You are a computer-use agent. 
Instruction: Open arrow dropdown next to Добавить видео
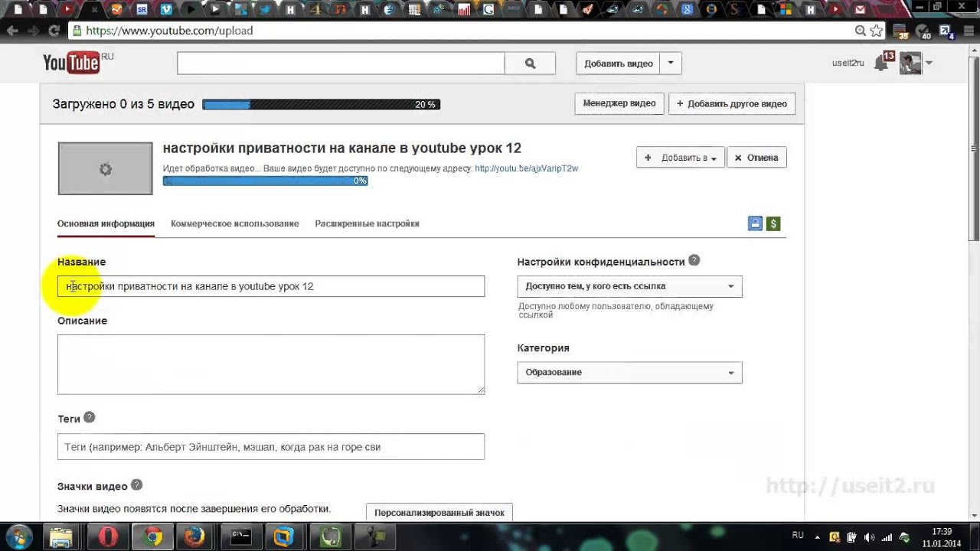point(671,64)
